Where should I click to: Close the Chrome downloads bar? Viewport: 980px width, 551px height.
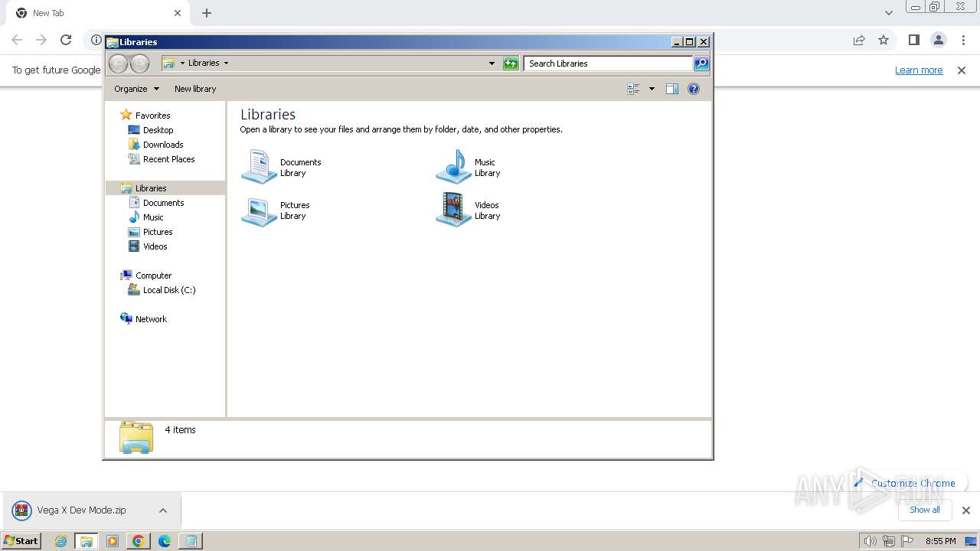tap(966, 510)
